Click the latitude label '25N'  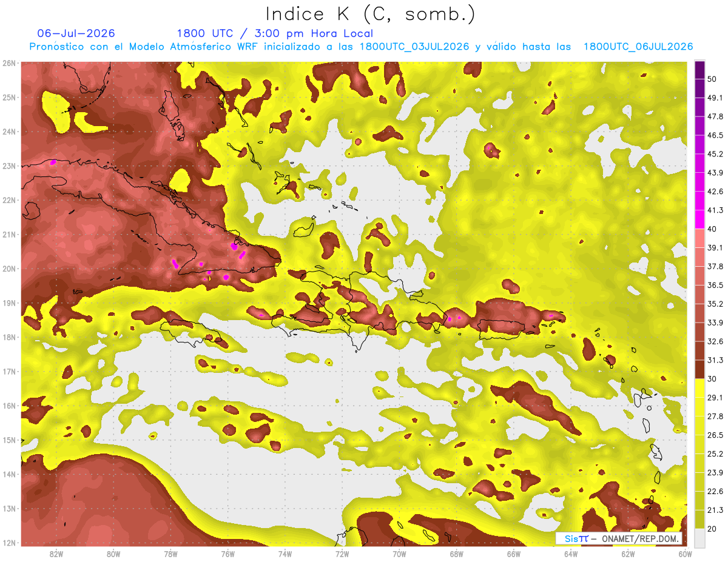[9, 97]
